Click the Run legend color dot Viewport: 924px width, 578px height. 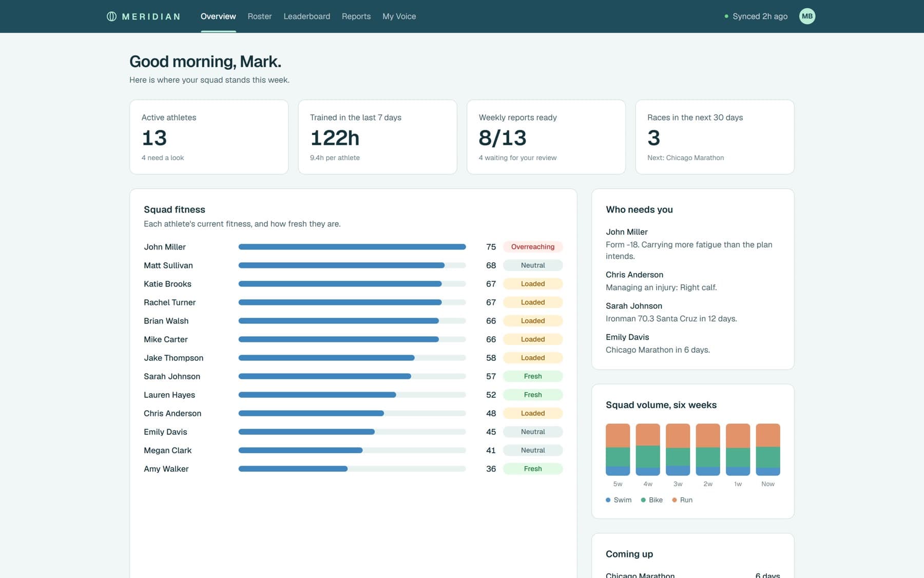tap(675, 500)
